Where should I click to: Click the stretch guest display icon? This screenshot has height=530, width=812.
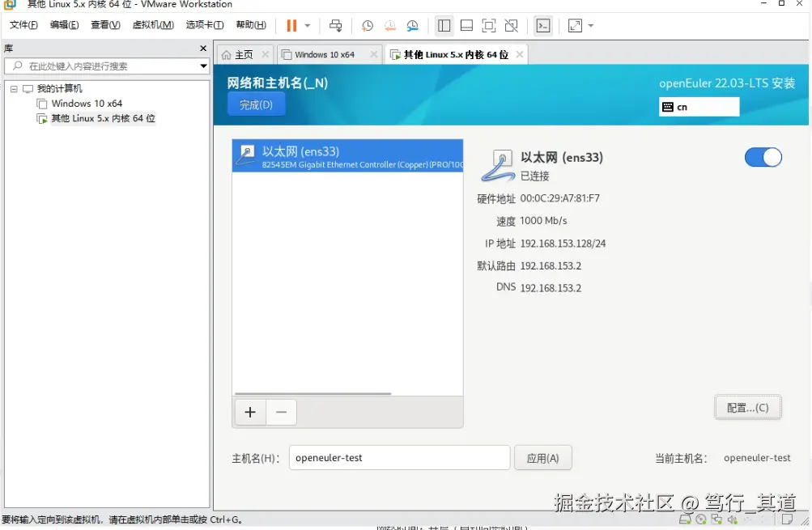pos(575,25)
